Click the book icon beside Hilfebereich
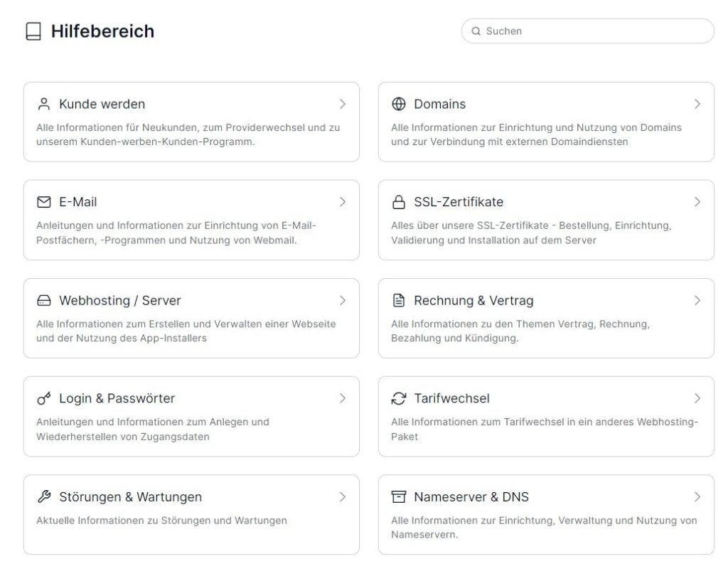 point(33,31)
